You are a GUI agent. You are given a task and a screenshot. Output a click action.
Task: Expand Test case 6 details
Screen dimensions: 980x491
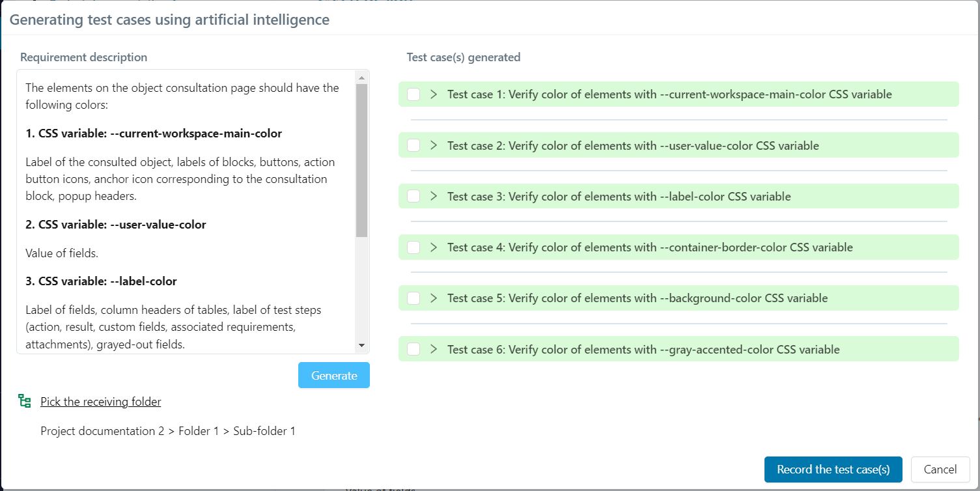coord(433,349)
